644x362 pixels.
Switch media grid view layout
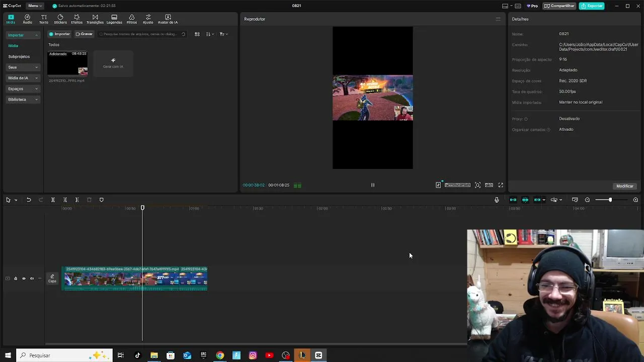[197, 34]
